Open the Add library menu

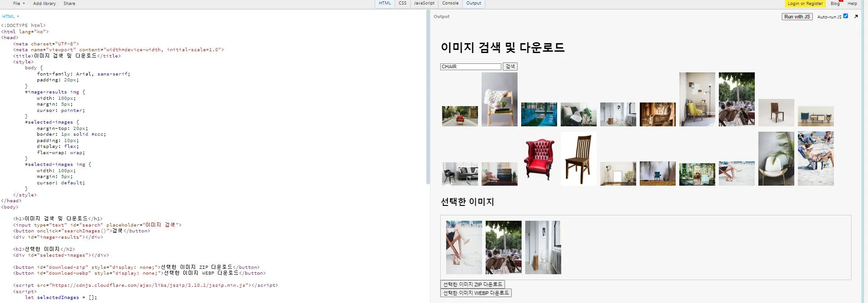pyautogui.click(x=44, y=4)
